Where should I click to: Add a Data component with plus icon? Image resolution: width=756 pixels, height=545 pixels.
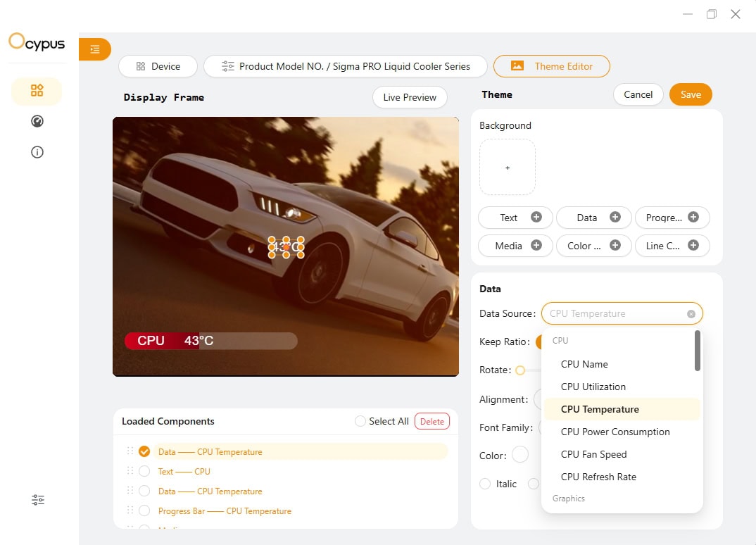tap(615, 217)
